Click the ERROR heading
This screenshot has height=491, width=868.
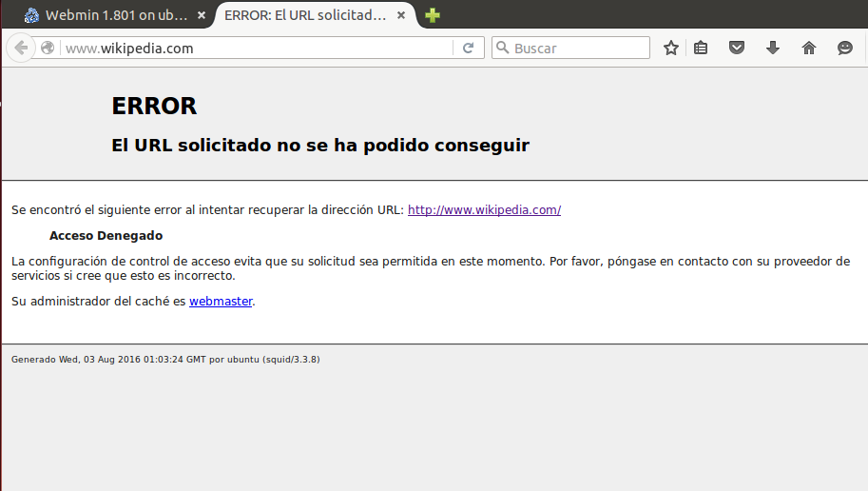[154, 106]
